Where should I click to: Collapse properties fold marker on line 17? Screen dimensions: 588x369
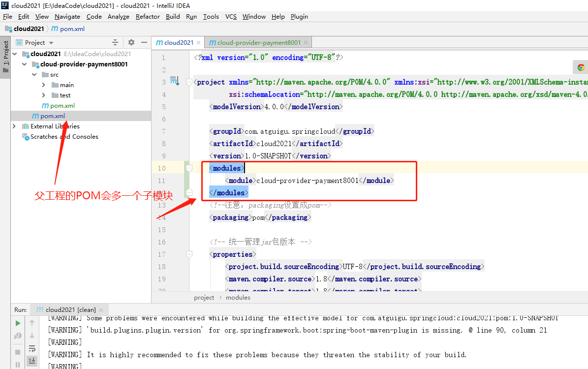189,255
